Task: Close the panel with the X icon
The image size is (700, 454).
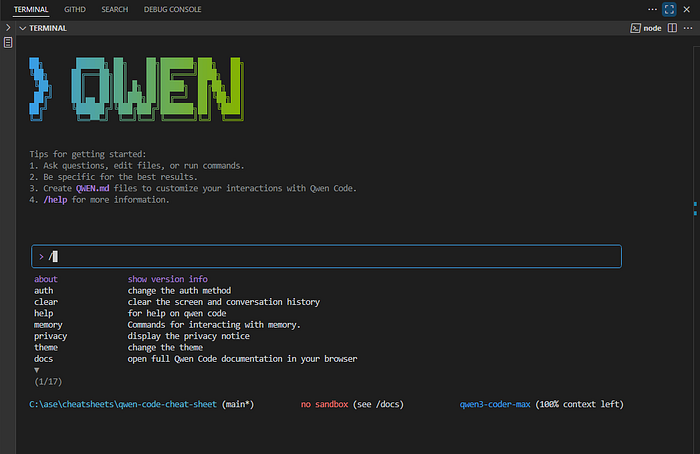Action: coord(687,9)
